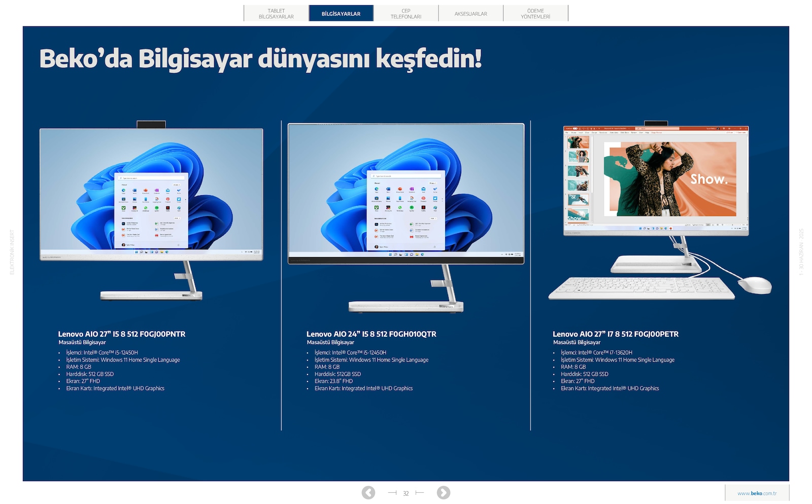Jump to last page icon beside 32
The width and height of the screenshot is (812, 504).
419,492
